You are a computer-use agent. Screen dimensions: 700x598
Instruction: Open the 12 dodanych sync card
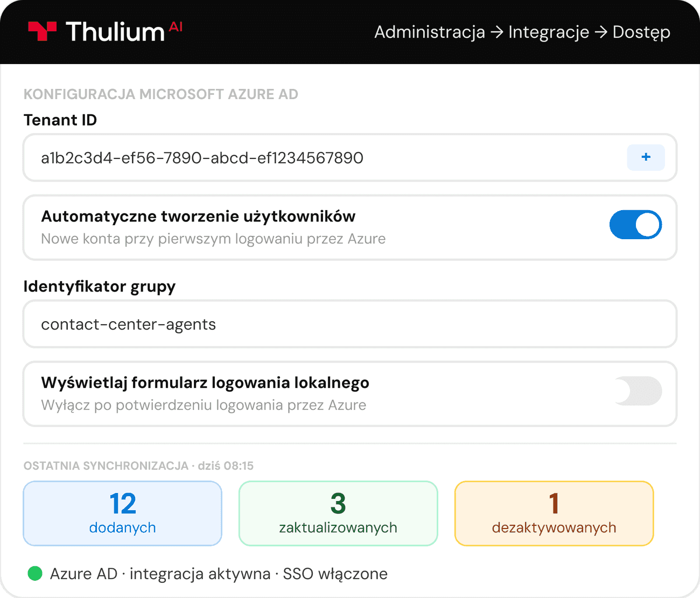123,513
